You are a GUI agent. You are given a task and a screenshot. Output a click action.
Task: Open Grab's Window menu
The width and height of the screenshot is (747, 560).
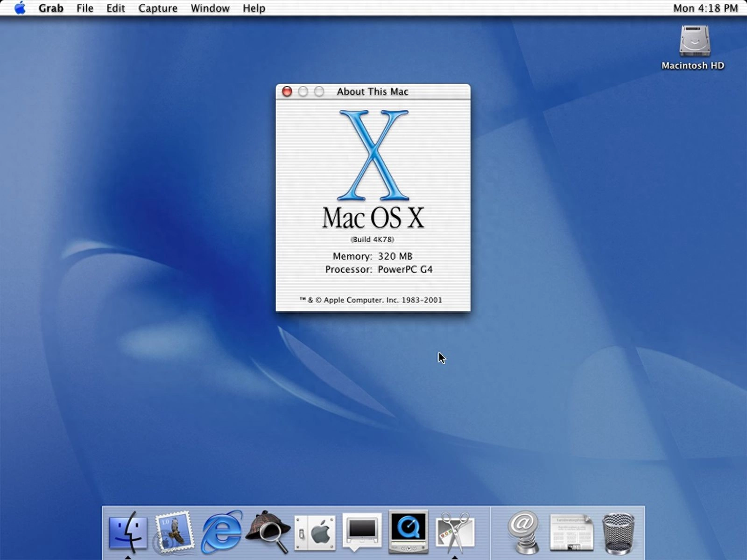210,8
